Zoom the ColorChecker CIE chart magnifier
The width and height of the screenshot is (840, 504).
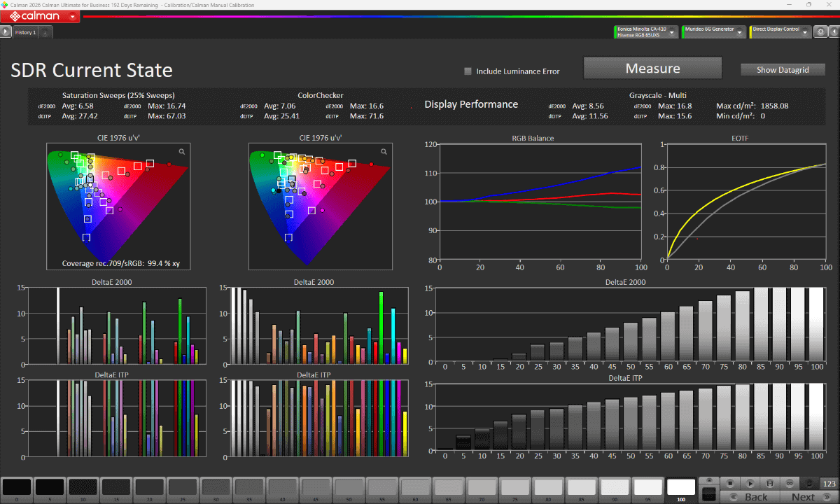[384, 151]
